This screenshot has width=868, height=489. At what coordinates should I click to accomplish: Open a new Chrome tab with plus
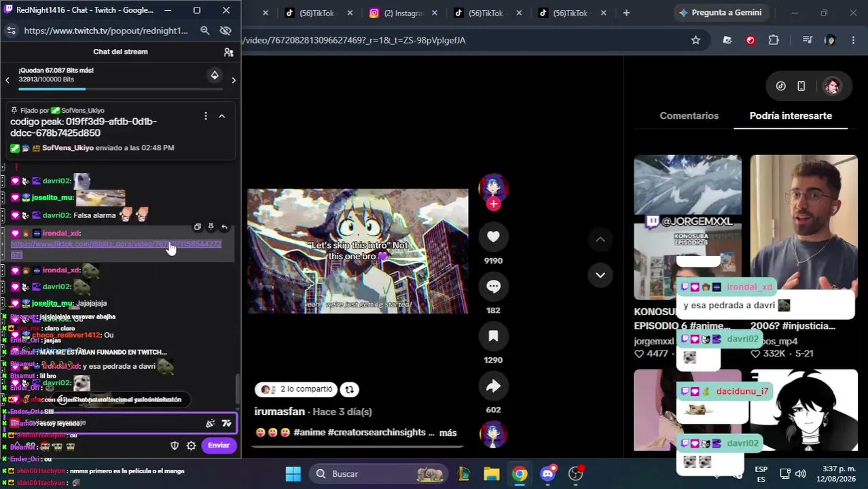point(626,13)
